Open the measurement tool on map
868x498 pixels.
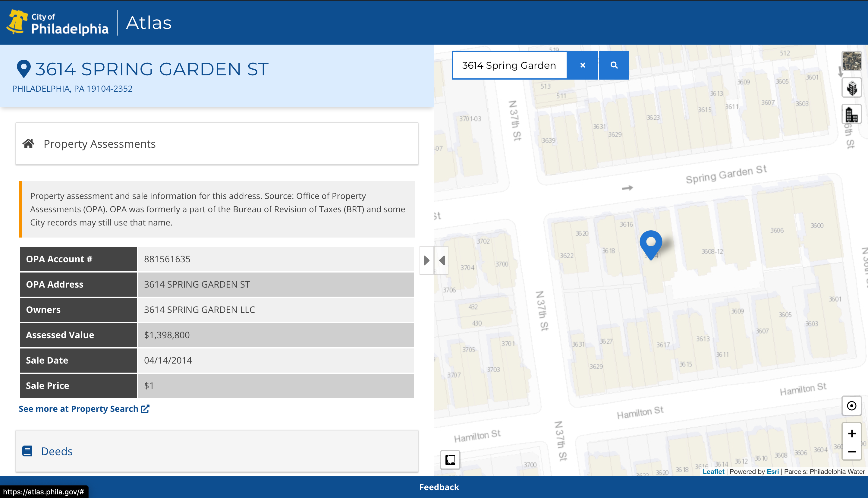tap(450, 460)
